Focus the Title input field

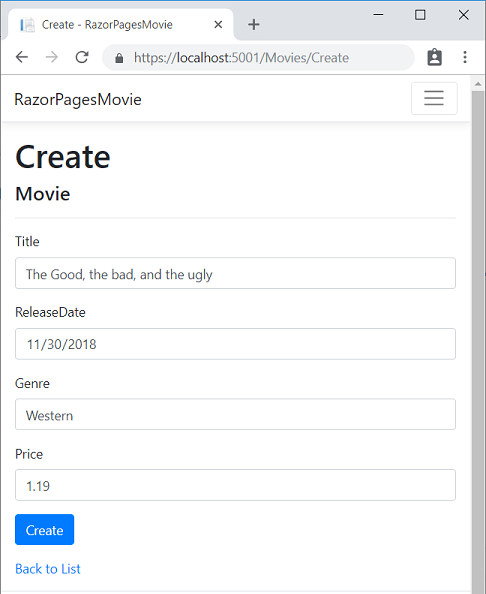click(x=235, y=273)
